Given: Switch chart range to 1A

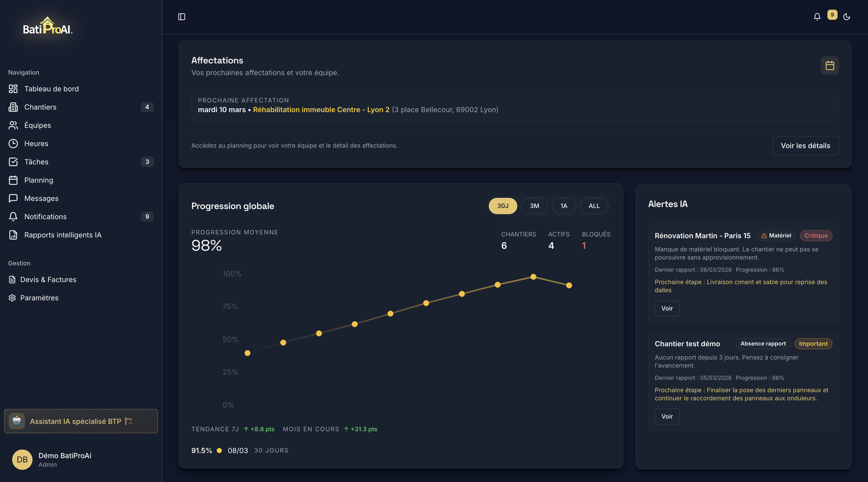Looking at the screenshot, I should coord(563,206).
